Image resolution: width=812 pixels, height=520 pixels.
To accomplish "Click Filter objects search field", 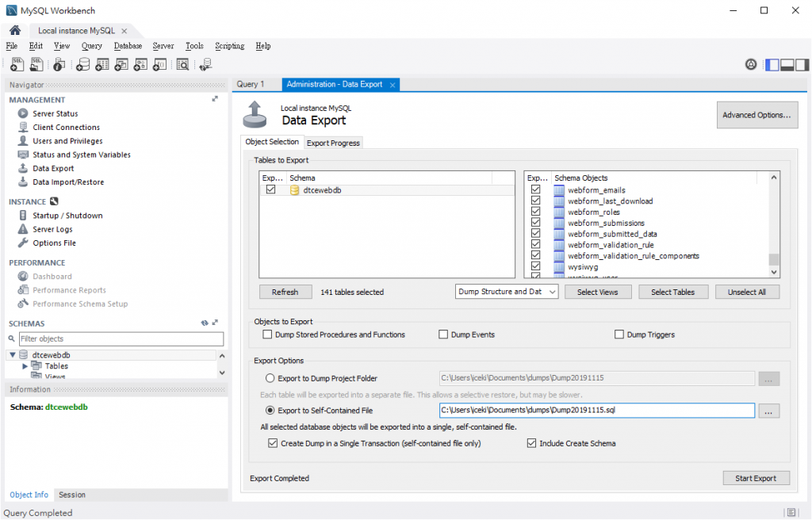I will (x=121, y=338).
